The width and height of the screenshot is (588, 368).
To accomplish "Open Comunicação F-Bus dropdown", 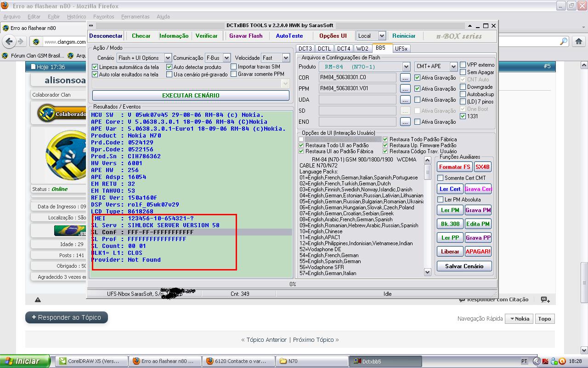I will point(217,58).
